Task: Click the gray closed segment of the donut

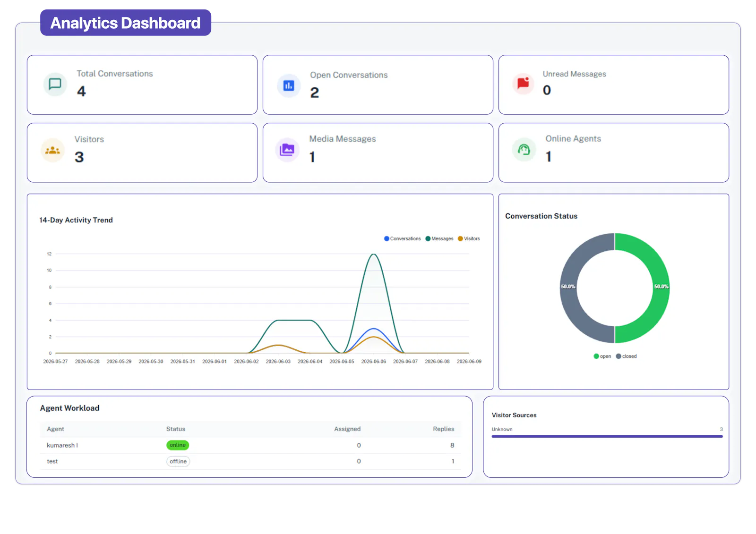Action: tap(569, 288)
